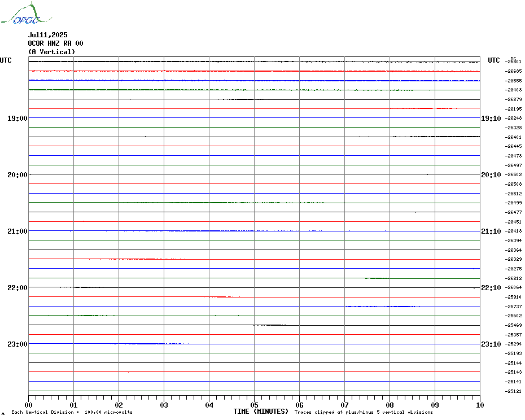Image resolution: width=525 pixels, height=420 pixels.
Task: Click the Each Vertical Division microvolts note
Action: click(x=72, y=412)
